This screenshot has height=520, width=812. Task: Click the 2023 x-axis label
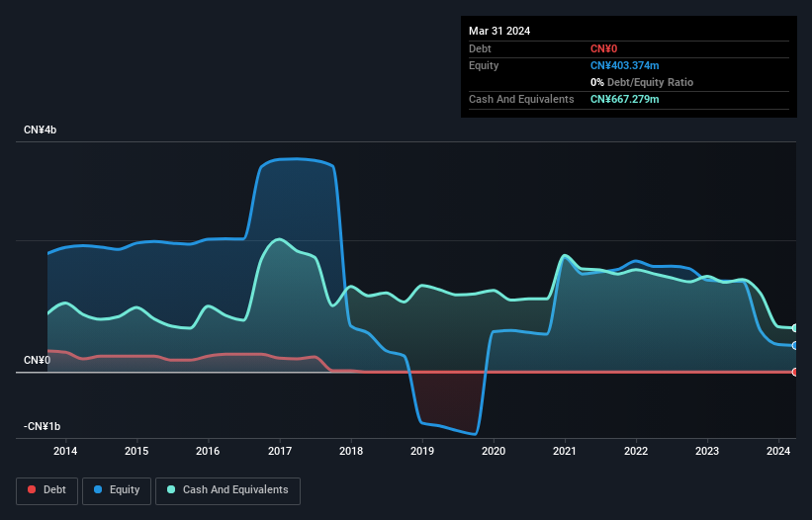coord(707,451)
